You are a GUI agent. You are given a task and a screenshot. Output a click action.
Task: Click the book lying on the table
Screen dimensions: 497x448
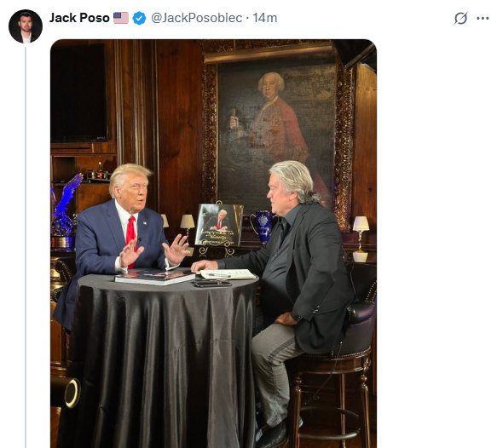(154, 277)
